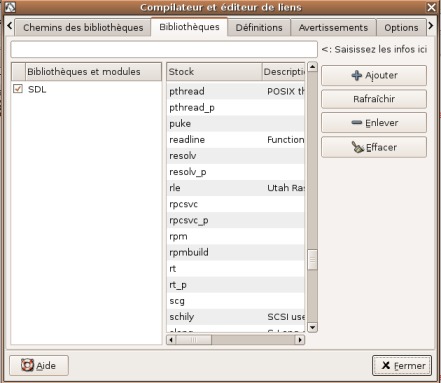Clear list with Effacer button
This screenshot has width=441, height=383.
click(374, 147)
